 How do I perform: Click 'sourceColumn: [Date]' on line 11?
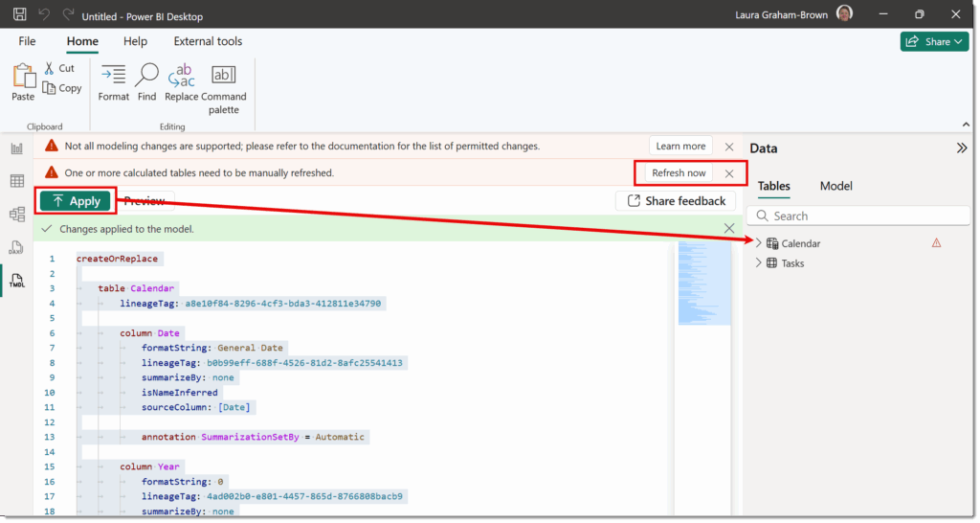pos(195,407)
